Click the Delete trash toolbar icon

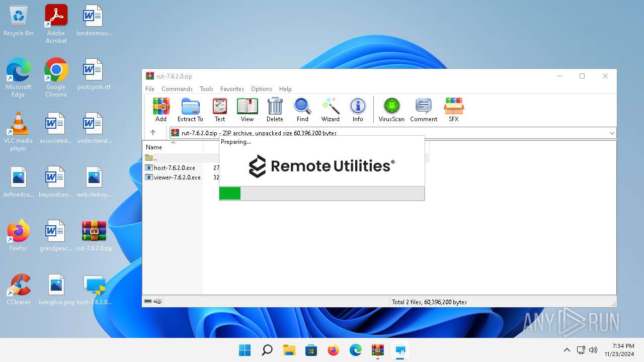(275, 110)
